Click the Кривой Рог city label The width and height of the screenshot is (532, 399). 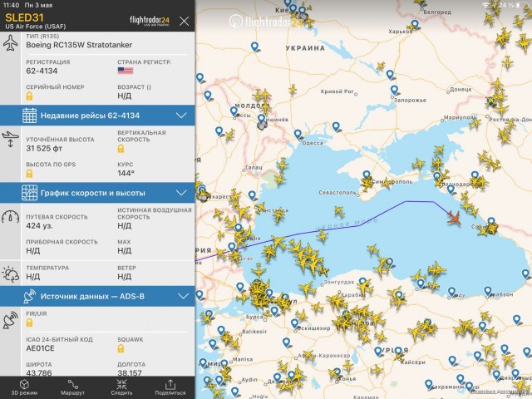tap(337, 91)
